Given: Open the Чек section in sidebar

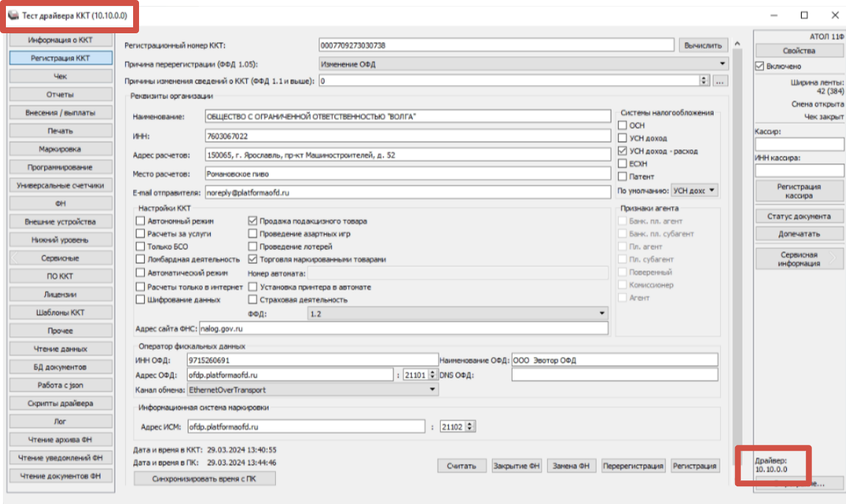Looking at the screenshot, I should tap(61, 76).
